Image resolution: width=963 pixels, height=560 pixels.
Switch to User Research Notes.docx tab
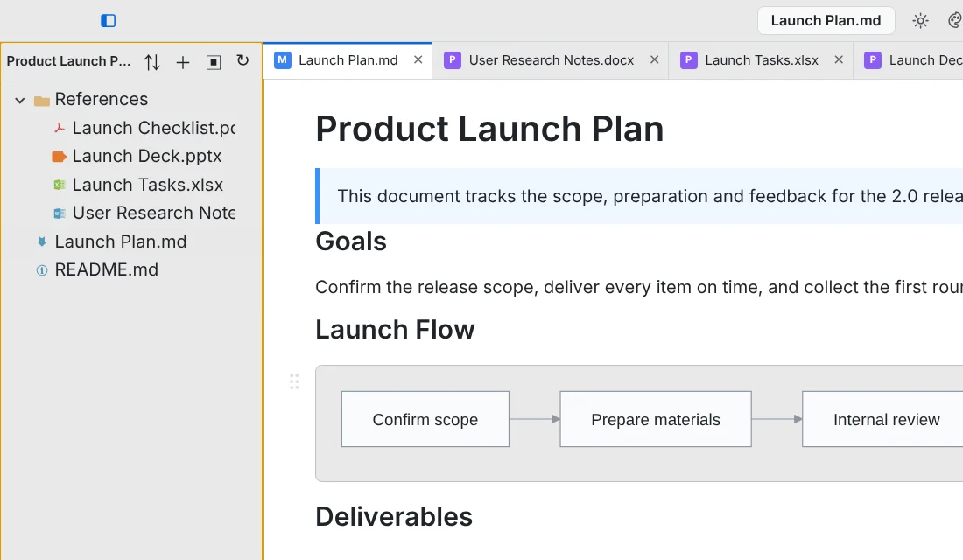point(551,60)
